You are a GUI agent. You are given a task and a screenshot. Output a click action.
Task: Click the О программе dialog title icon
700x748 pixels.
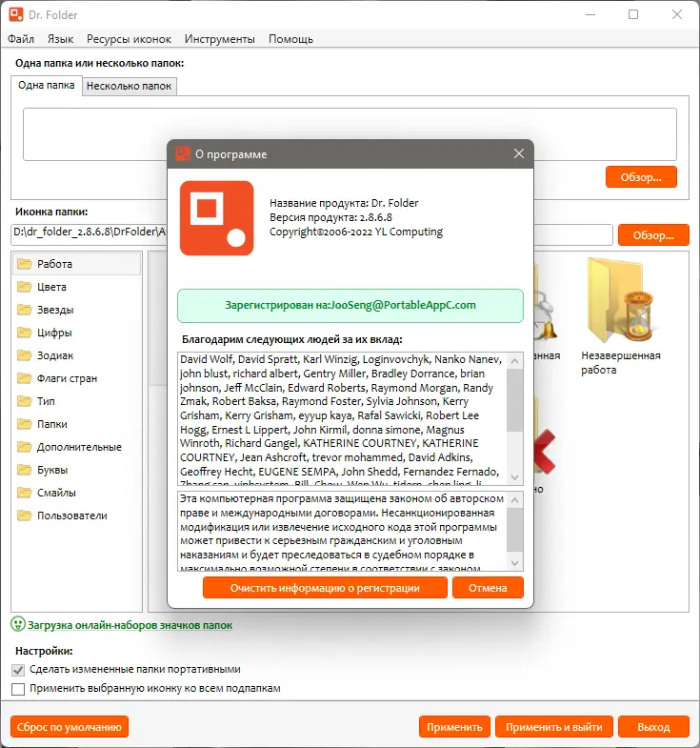click(183, 153)
